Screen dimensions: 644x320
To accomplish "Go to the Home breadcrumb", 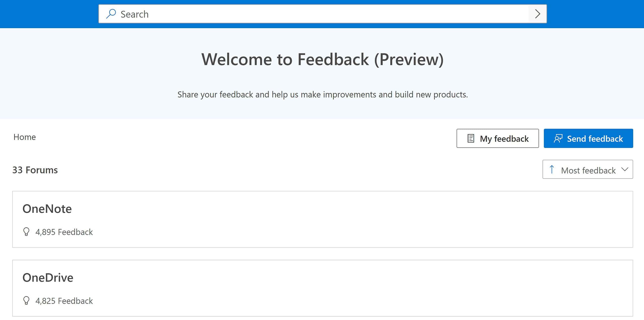I will click(25, 137).
